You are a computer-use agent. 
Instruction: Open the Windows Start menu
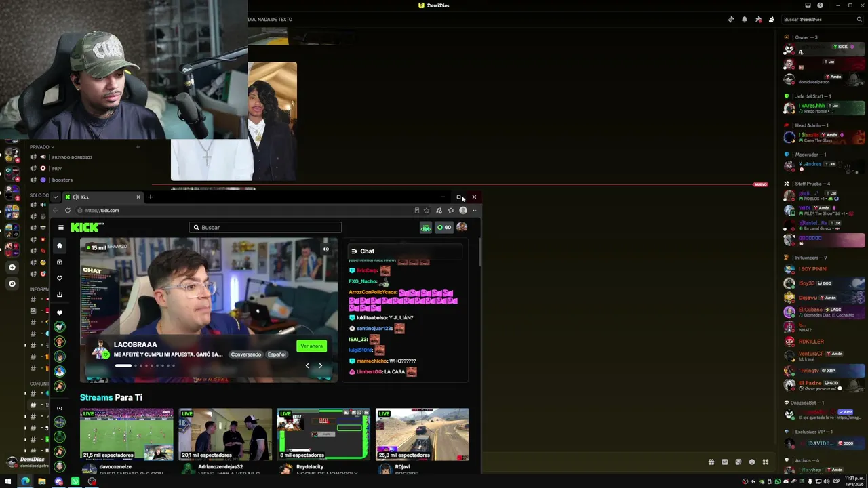(x=8, y=482)
